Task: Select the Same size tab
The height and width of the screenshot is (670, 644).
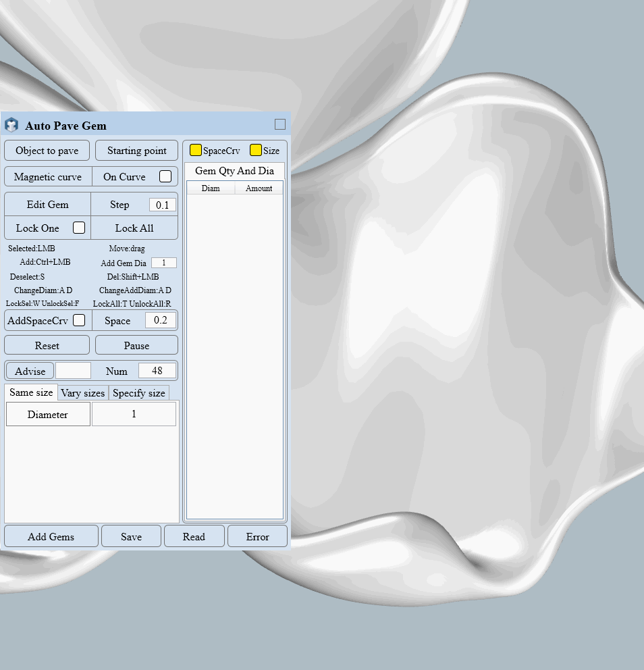Action: 31,392
